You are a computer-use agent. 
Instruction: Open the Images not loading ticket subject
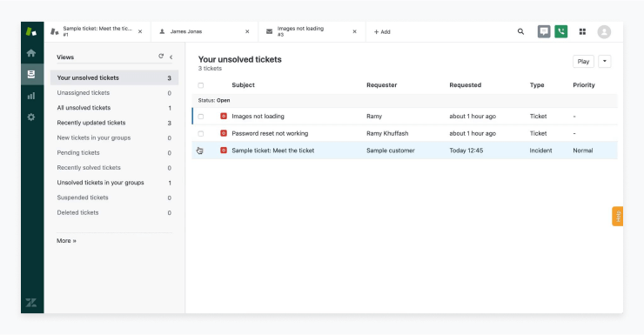click(258, 117)
